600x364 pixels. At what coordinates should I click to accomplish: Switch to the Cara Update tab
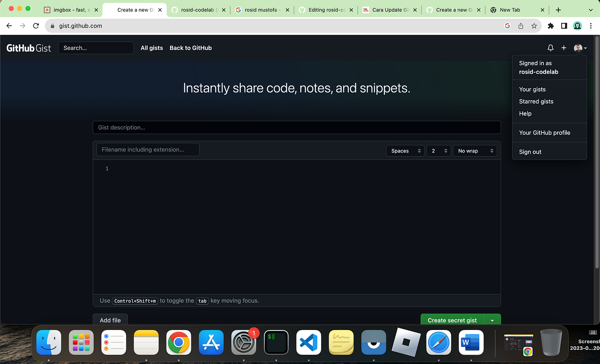[x=389, y=9]
